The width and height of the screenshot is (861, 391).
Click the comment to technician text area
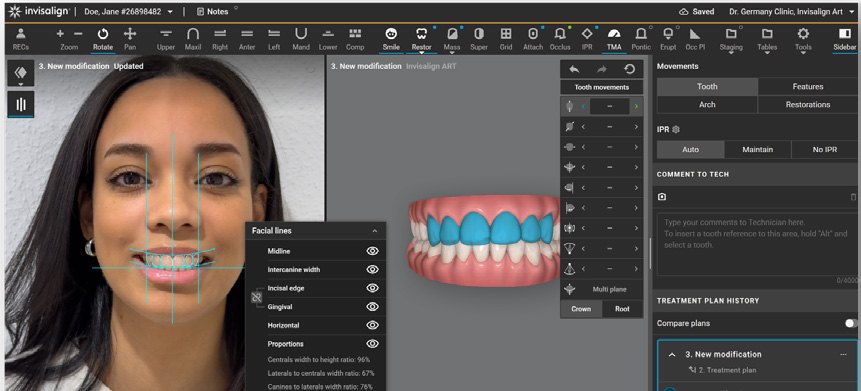coord(757,244)
